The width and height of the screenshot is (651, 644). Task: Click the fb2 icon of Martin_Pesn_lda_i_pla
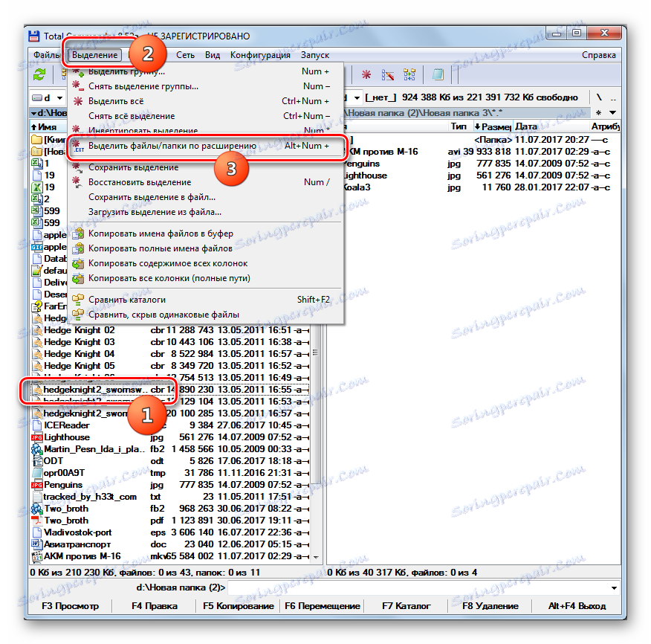37,449
